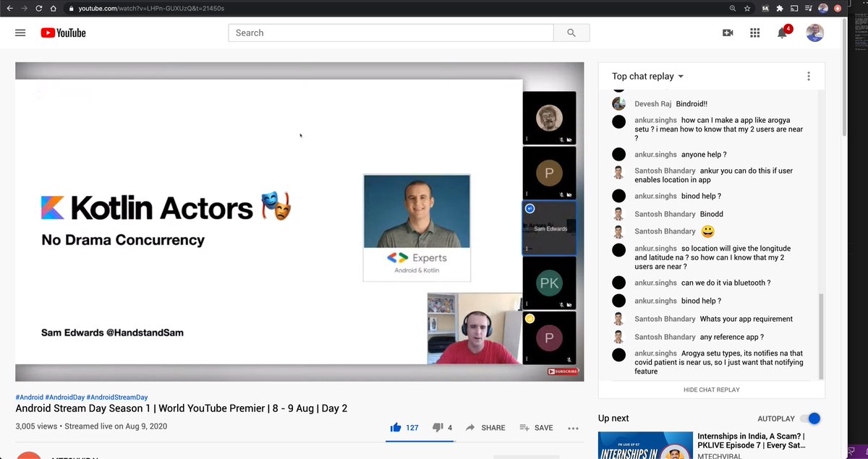This screenshot has width=868, height=459.
Task: Open the notifications bell
Action: pos(783,33)
